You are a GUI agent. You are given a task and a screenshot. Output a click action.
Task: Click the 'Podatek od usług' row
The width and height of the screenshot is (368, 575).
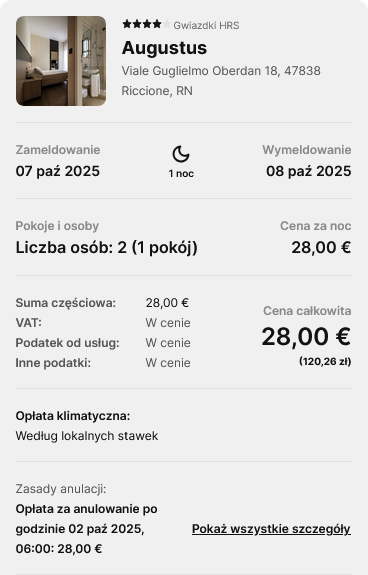[x=103, y=343]
